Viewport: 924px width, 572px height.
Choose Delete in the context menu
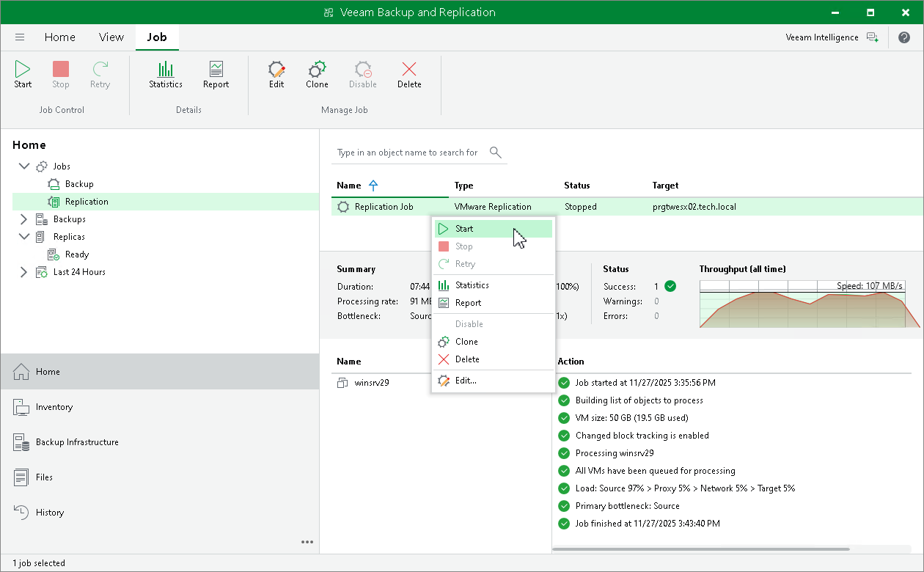point(493,359)
